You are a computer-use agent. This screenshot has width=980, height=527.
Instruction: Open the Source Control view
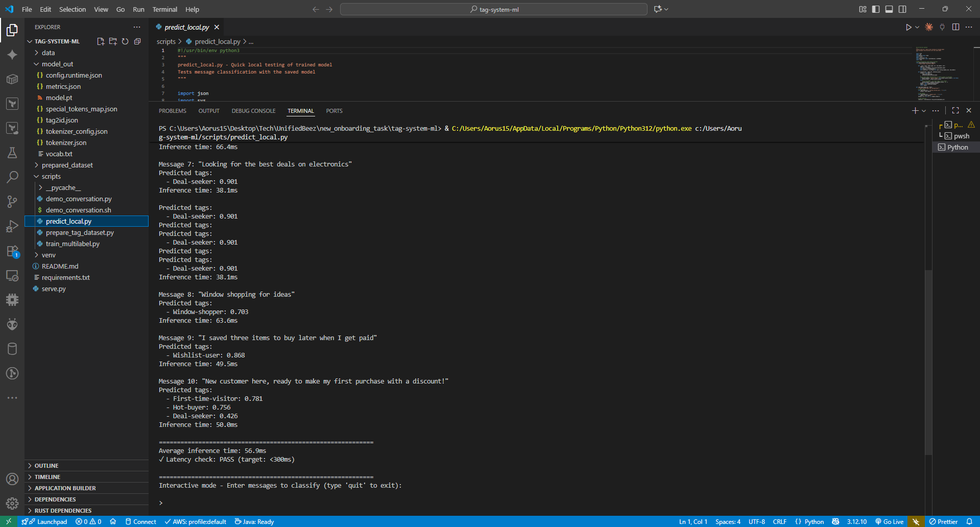pos(12,202)
